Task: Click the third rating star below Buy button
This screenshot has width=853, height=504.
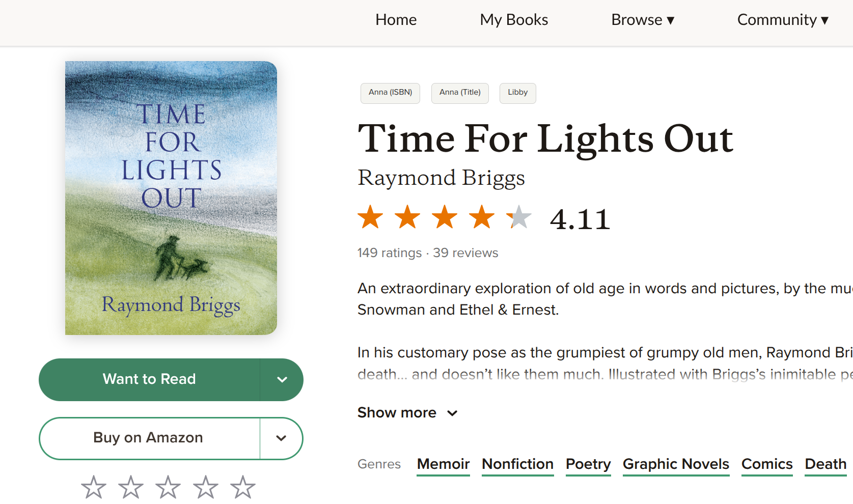Action: click(x=168, y=487)
